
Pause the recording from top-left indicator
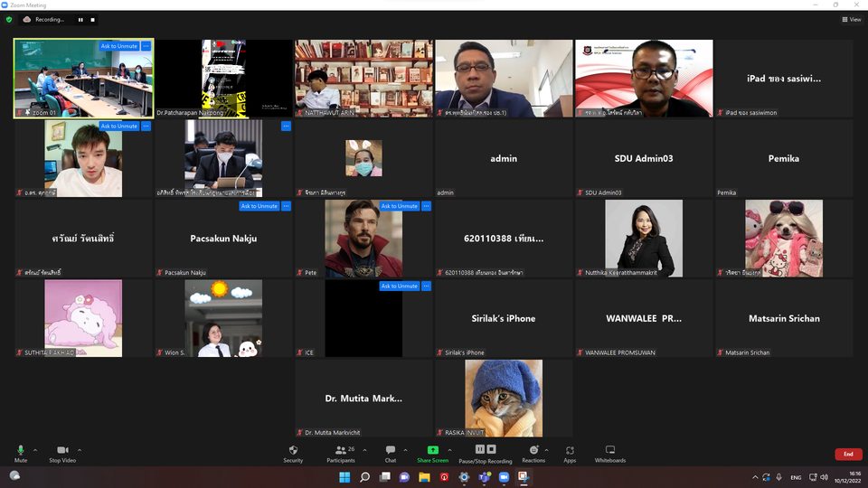pos(80,19)
